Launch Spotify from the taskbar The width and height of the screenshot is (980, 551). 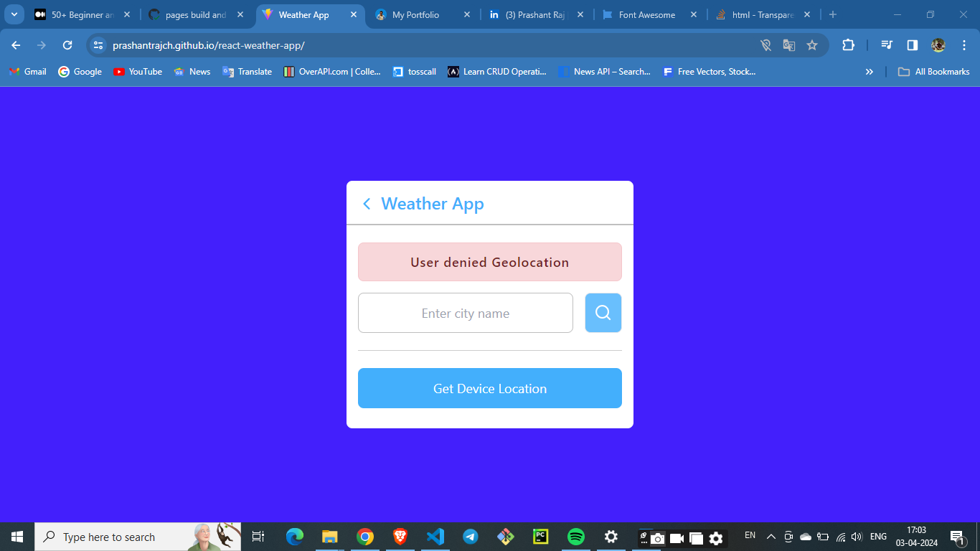(x=575, y=537)
